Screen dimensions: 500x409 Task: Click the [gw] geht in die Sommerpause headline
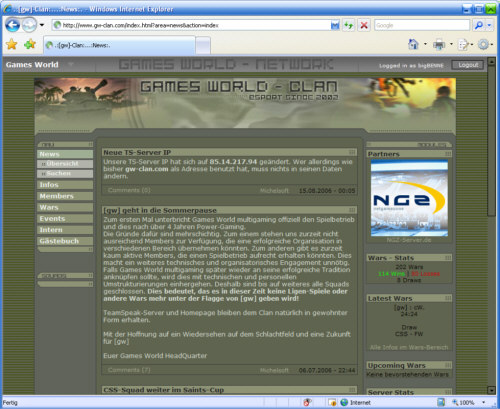click(x=160, y=210)
